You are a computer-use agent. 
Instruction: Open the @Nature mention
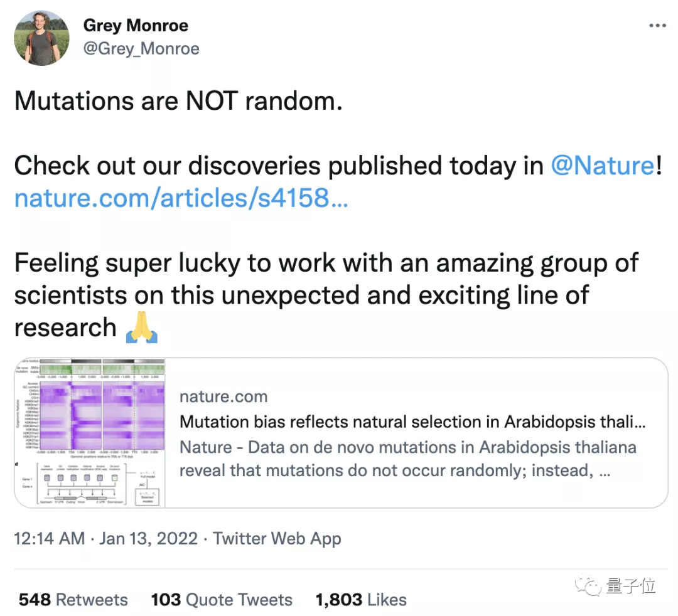pos(603,166)
